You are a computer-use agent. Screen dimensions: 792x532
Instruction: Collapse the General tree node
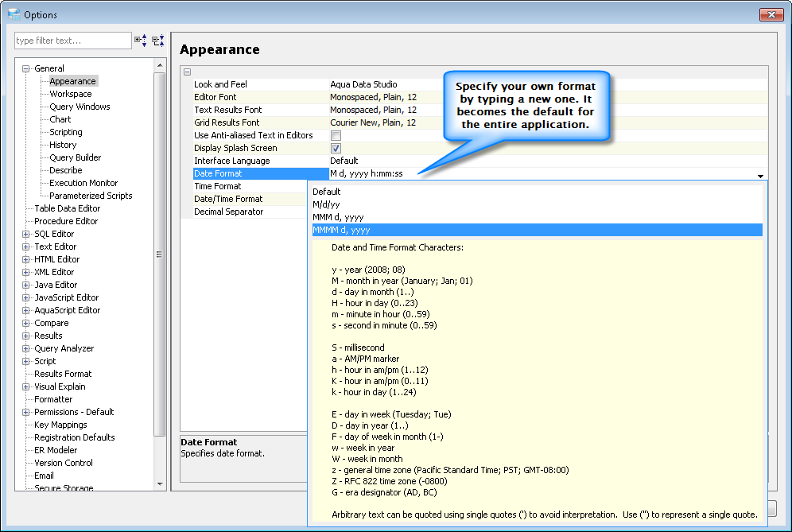pos(25,68)
